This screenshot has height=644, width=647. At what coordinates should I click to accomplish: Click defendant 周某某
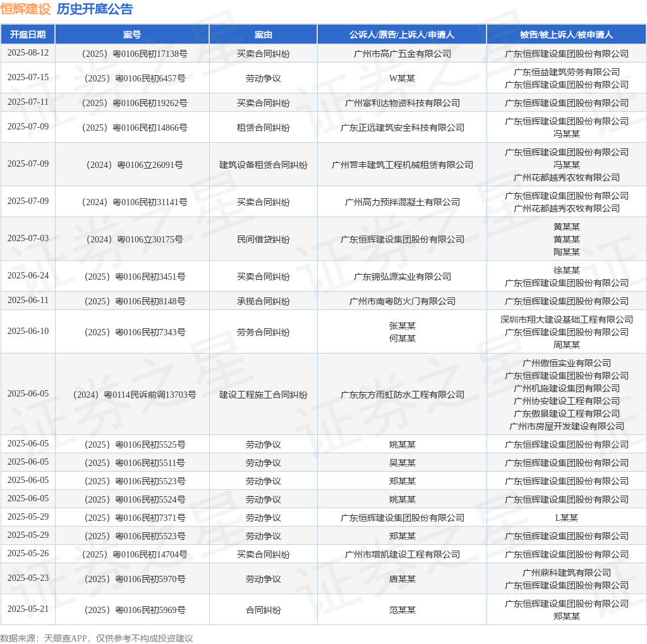point(567,345)
